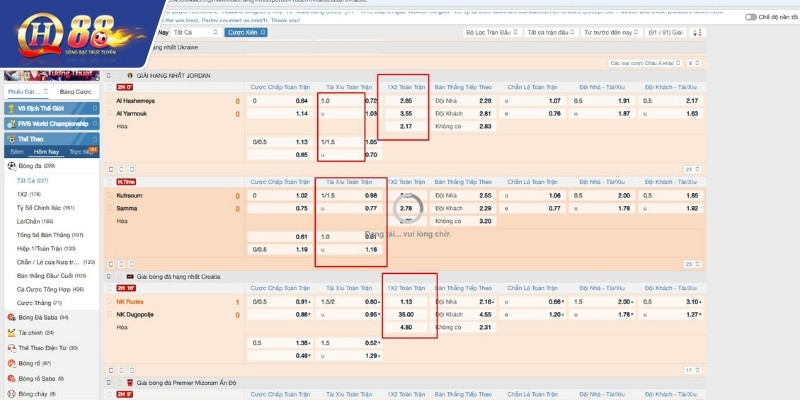800x400 pixels.
Task: Click the Bóng rổ (87) basketball icon
Action: [x=11, y=363]
